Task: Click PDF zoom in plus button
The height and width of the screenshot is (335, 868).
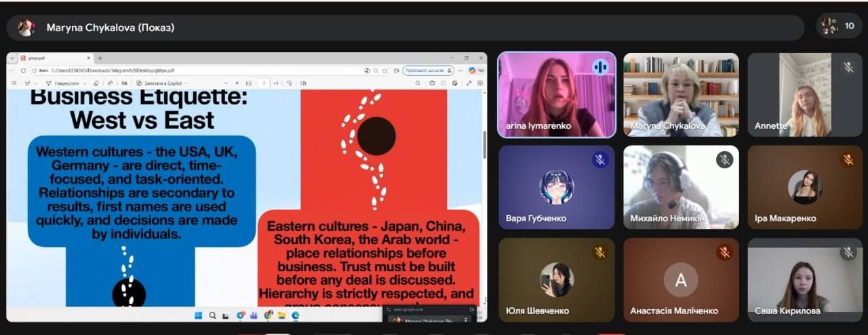Action: click(x=237, y=83)
